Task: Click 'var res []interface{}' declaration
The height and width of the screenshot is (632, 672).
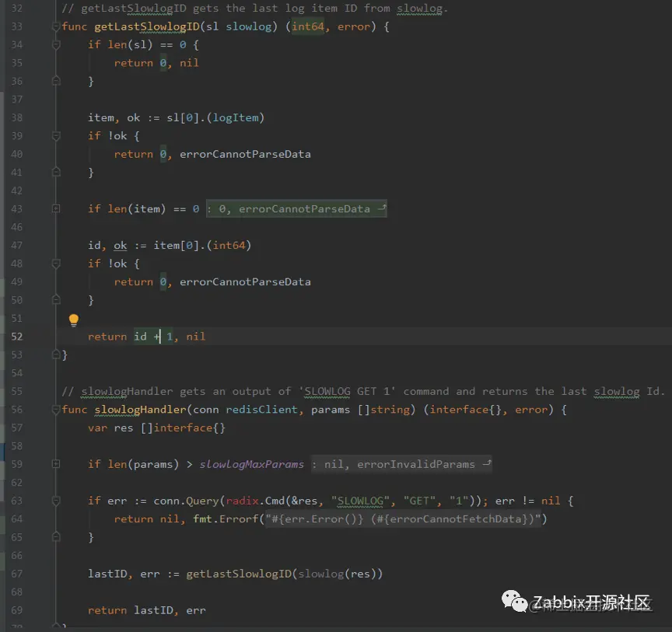Action: [x=156, y=428]
